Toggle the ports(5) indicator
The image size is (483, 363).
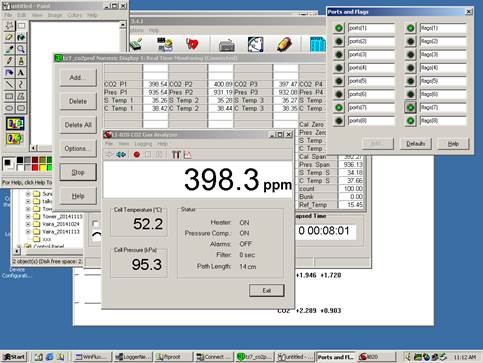339,81
